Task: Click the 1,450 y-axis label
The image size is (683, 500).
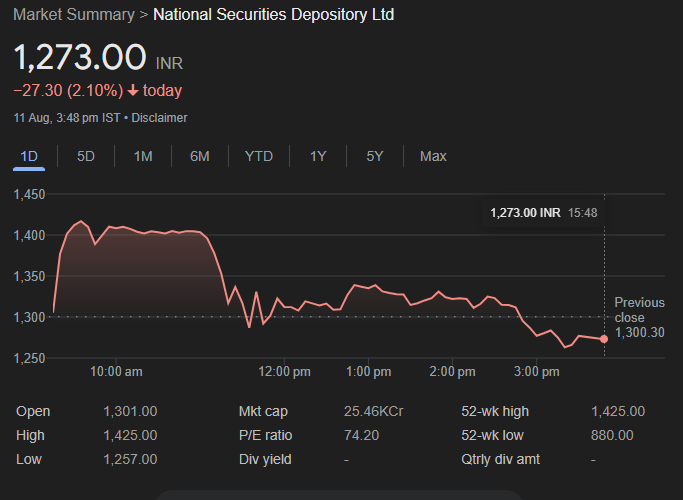Action: [29, 195]
